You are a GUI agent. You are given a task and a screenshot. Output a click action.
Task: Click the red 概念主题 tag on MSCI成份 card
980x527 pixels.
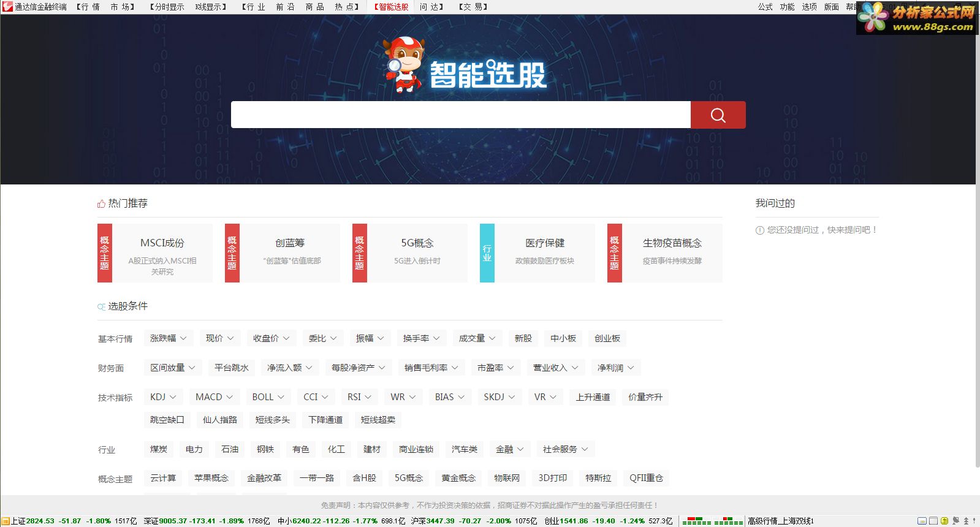pyautogui.click(x=105, y=253)
